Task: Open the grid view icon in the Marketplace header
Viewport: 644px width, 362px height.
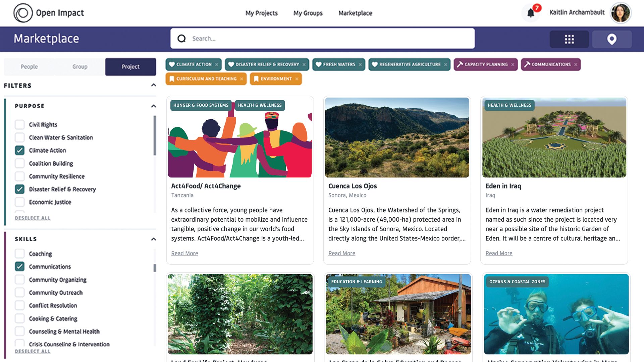Action: click(569, 39)
